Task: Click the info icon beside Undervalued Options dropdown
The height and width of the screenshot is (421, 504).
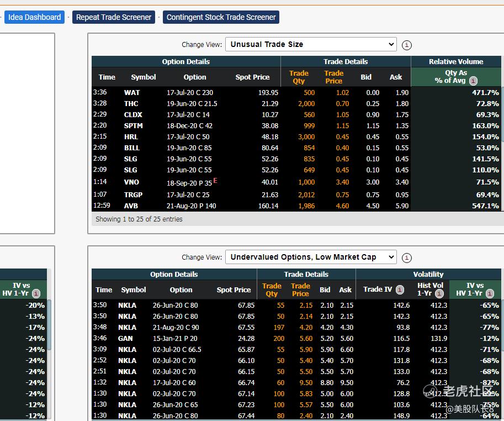Action: (407, 257)
